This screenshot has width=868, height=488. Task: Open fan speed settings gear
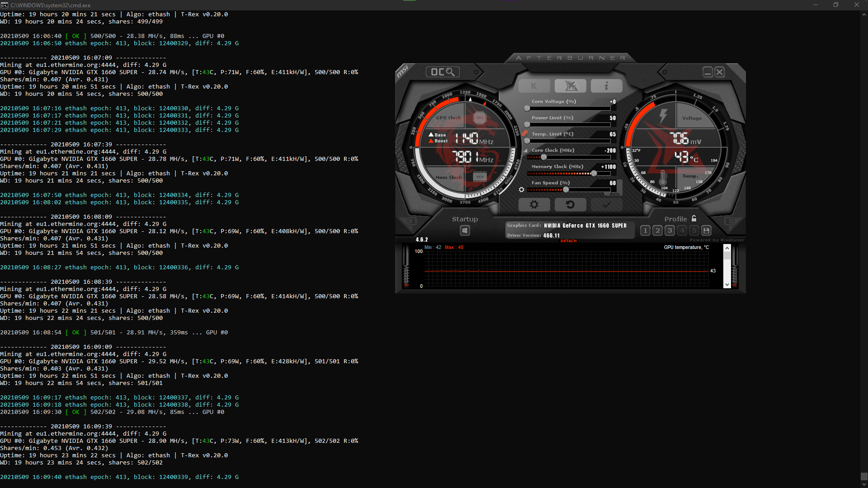click(x=521, y=190)
